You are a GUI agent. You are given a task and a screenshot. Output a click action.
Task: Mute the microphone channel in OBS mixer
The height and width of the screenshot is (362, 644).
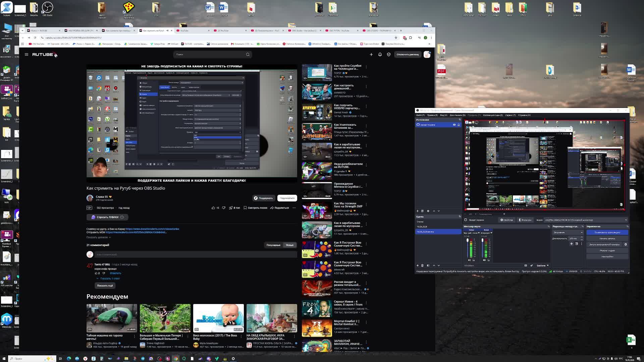pyautogui.click(x=484, y=260)
